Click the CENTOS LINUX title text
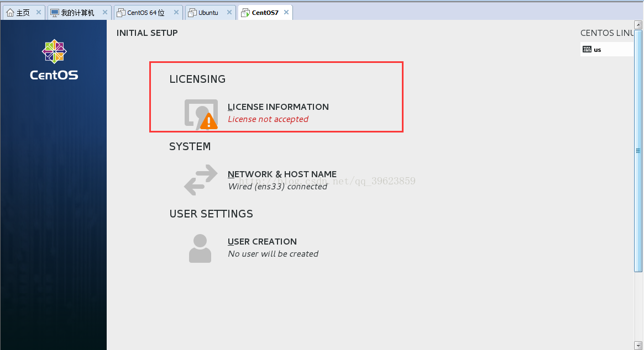Viewport: 644px width, 350px height. [x=607, y=33]
